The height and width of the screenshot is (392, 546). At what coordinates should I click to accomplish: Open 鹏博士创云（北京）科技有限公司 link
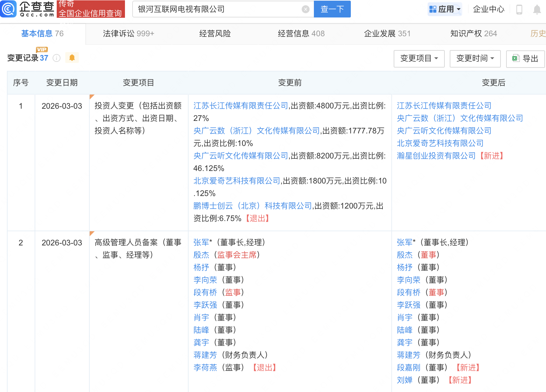click(x=252, y=206)
